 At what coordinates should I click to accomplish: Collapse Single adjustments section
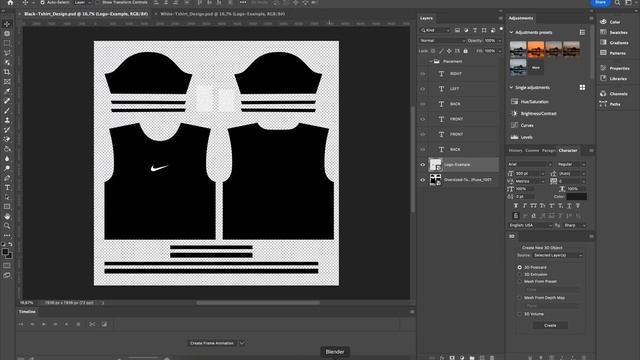point(511,87)
